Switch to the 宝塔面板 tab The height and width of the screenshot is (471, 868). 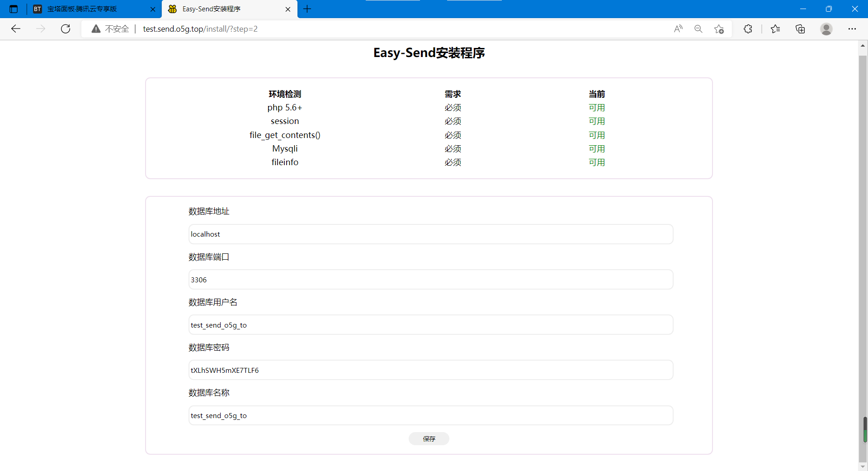tap(90, 9)
